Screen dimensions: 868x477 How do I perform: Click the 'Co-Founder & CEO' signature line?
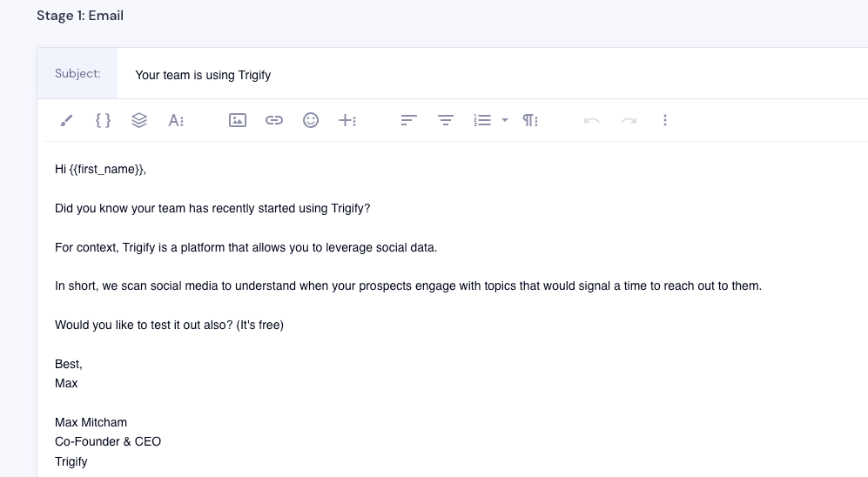[x=108, y=441]
